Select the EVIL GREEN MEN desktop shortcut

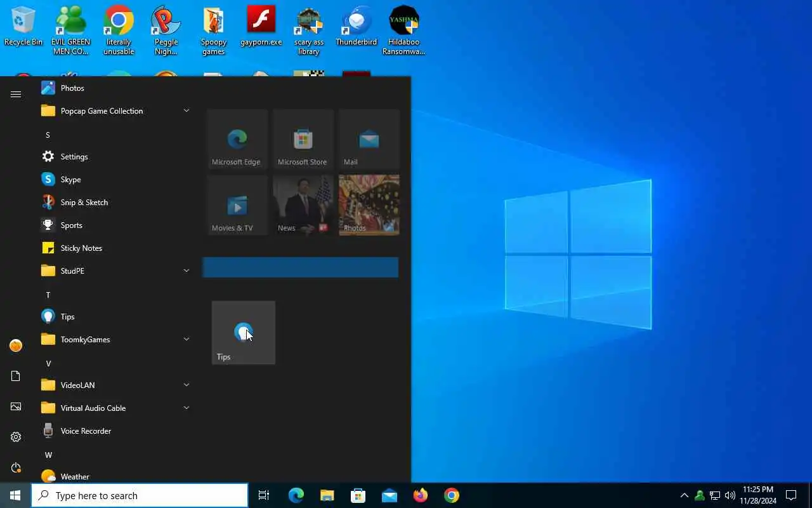pos(70,30)
